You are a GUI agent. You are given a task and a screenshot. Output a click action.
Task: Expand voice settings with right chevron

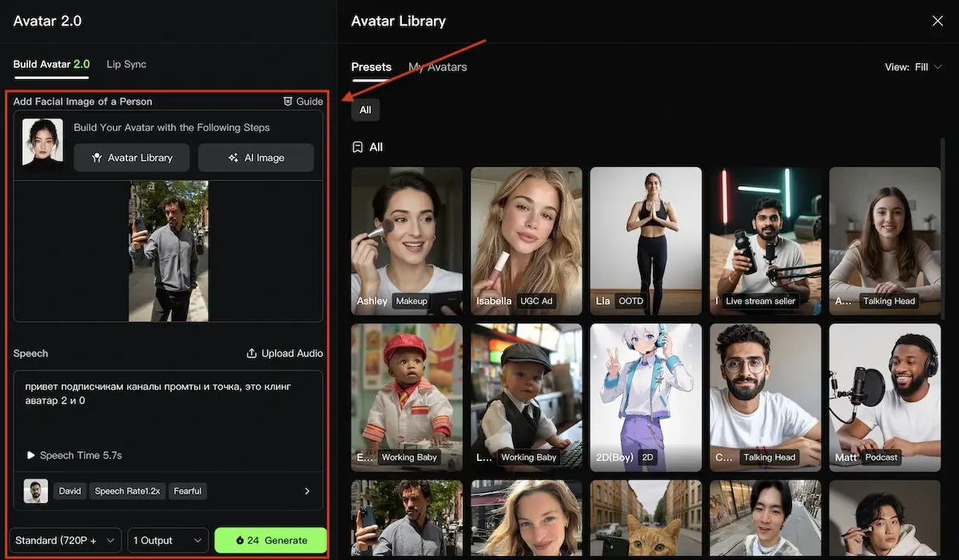307,491
